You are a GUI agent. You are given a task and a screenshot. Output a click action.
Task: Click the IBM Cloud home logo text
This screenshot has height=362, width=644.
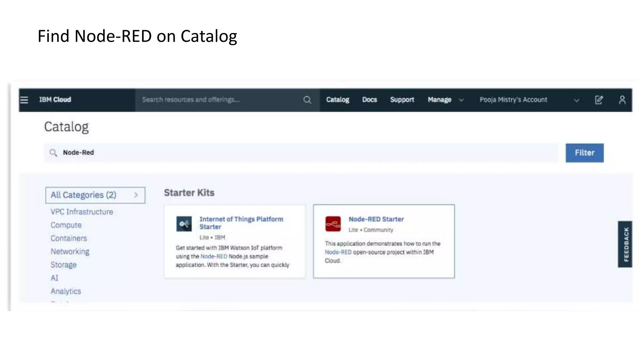point(55,100)
